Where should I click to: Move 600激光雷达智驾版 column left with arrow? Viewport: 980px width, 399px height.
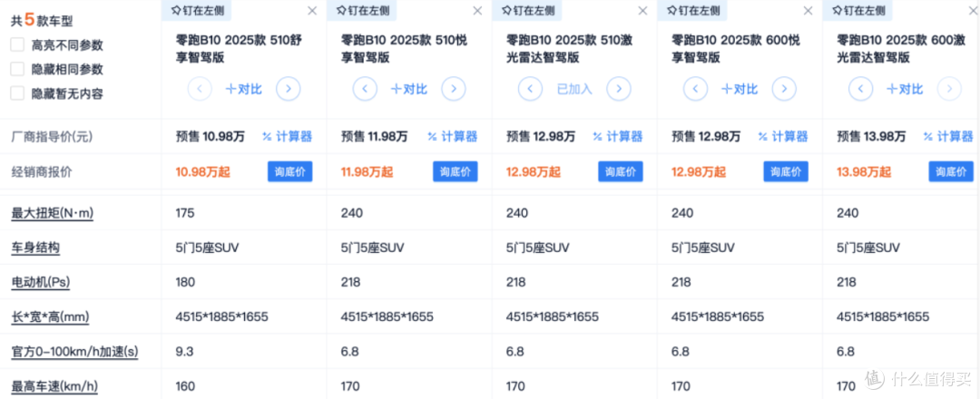[x=860, y=89]
